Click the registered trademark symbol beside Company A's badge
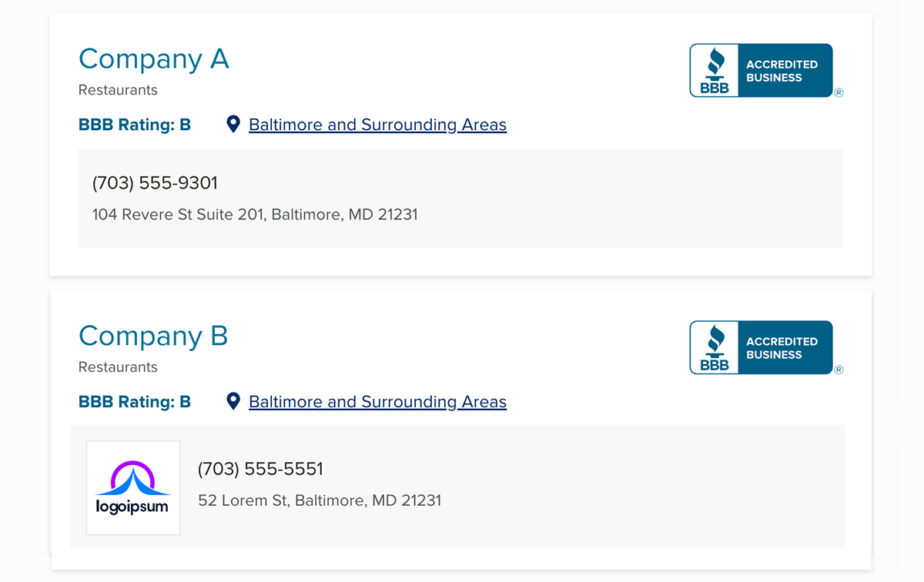The height and width of the screenshot is (582, 924). click(x=839, y=92)
